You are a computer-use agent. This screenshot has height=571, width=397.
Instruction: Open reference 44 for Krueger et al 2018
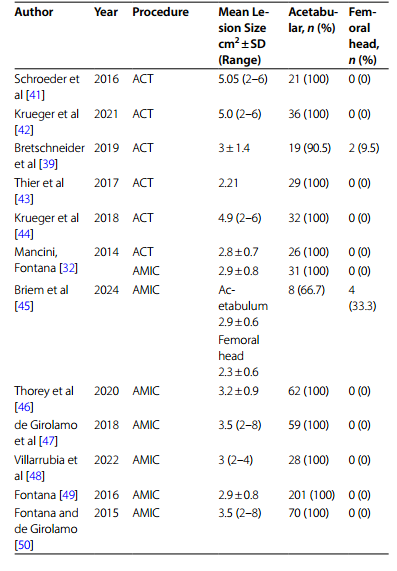[22, 233]
